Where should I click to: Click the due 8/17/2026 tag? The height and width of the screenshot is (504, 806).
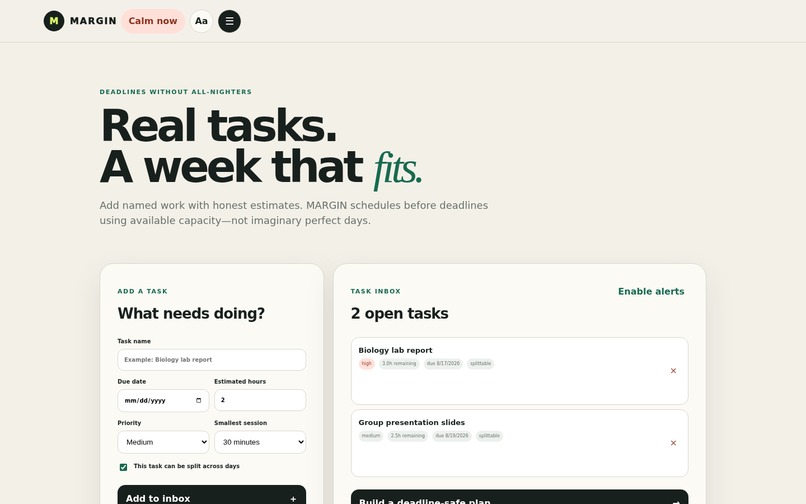click(x=443, y=364)
